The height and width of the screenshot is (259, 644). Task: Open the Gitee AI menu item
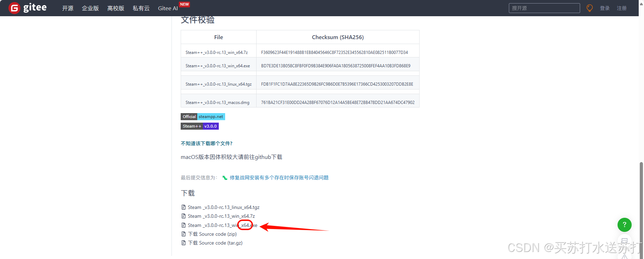pos(168,8)
